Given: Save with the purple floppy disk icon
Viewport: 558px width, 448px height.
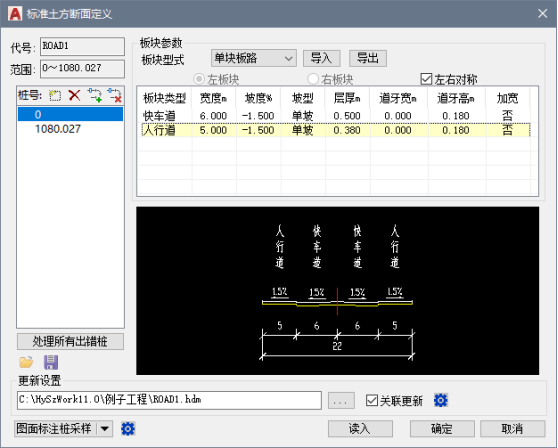Looking at the screenshot, I should point(51,362).
